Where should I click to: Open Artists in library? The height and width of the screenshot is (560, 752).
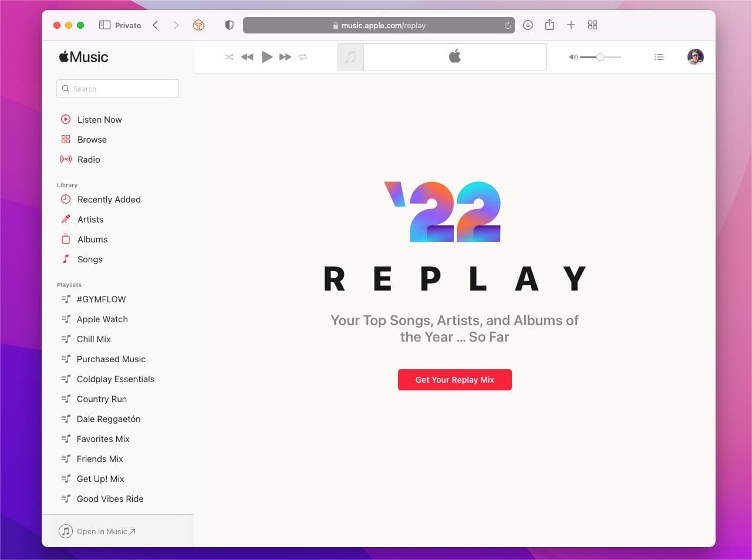[x=82, y=220]
